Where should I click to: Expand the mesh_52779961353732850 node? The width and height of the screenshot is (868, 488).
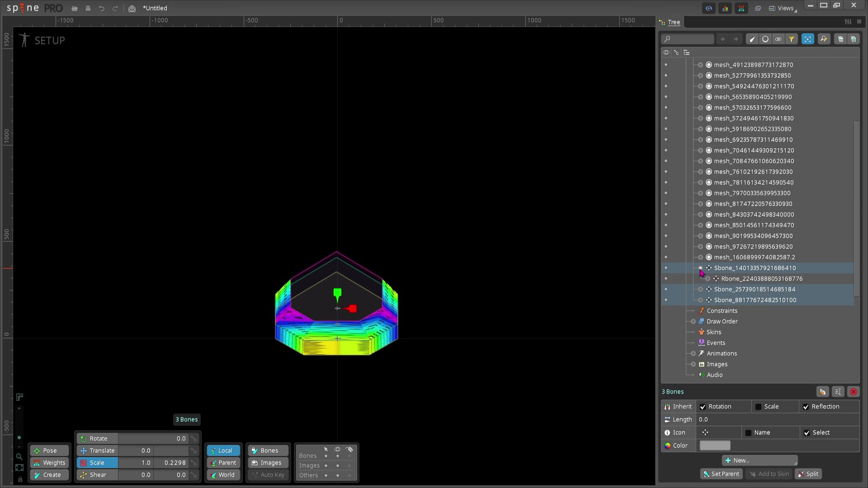tap(700, 75)
